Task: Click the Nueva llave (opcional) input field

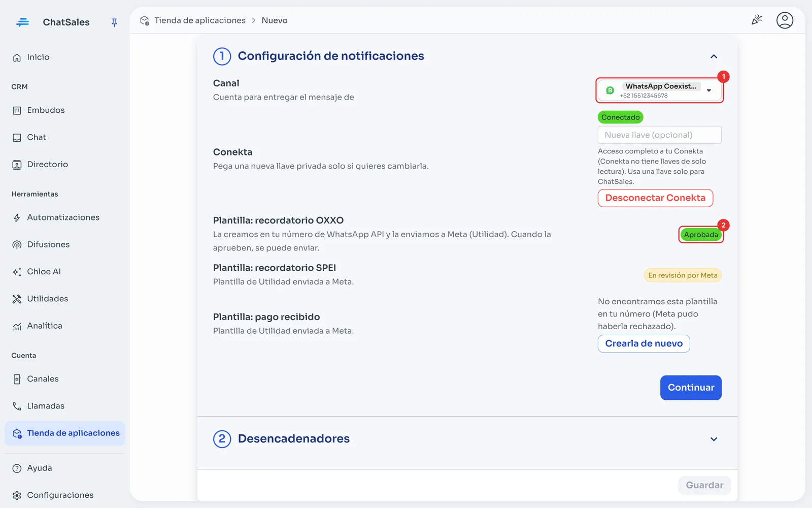Action: (660, 135)
